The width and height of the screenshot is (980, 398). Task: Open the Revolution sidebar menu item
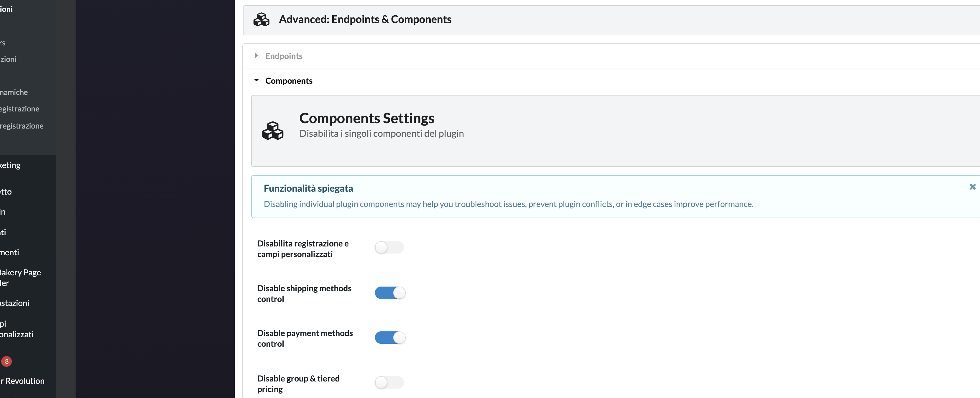click(23, 381)
